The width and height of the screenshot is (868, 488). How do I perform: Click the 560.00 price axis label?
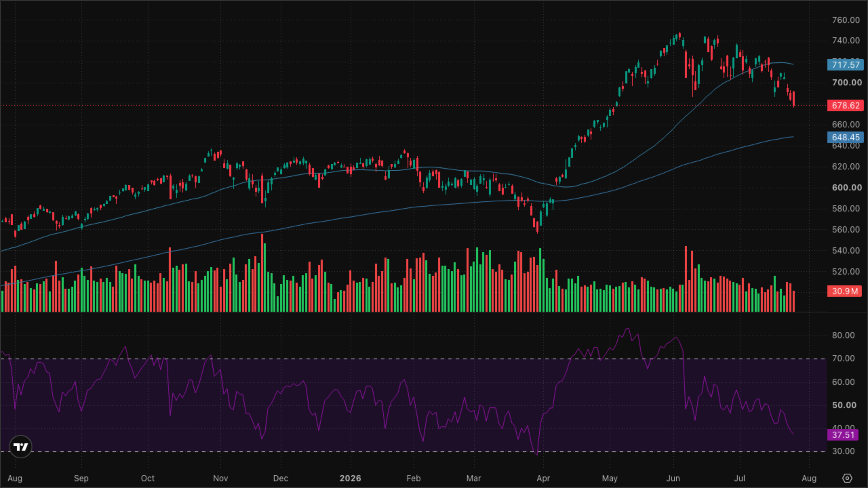click(x=846, y=230)
